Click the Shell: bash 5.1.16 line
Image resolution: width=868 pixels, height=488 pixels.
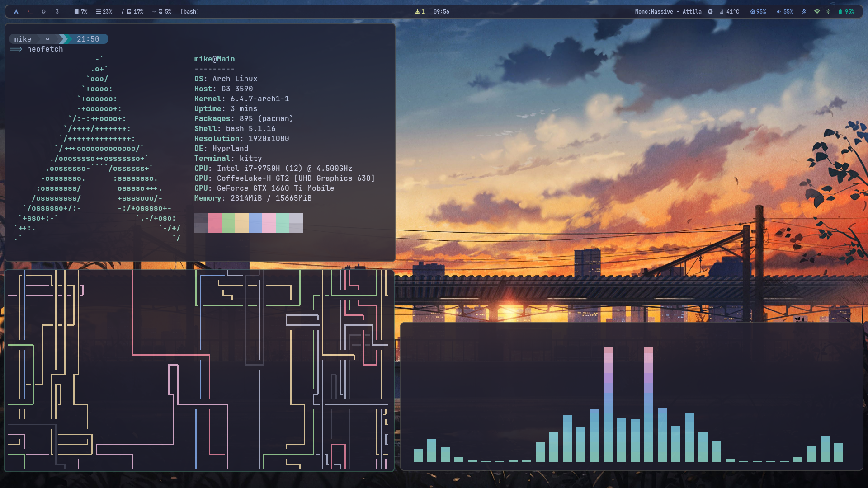coord(235,129)
